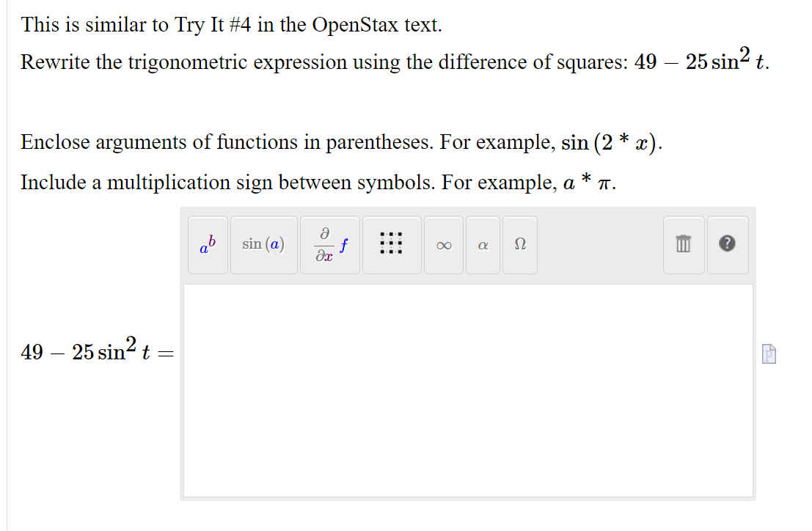This screenshot has width=812, height=531.
Task: Click the exponent button on the toolbar
Action: pos(208,245)
